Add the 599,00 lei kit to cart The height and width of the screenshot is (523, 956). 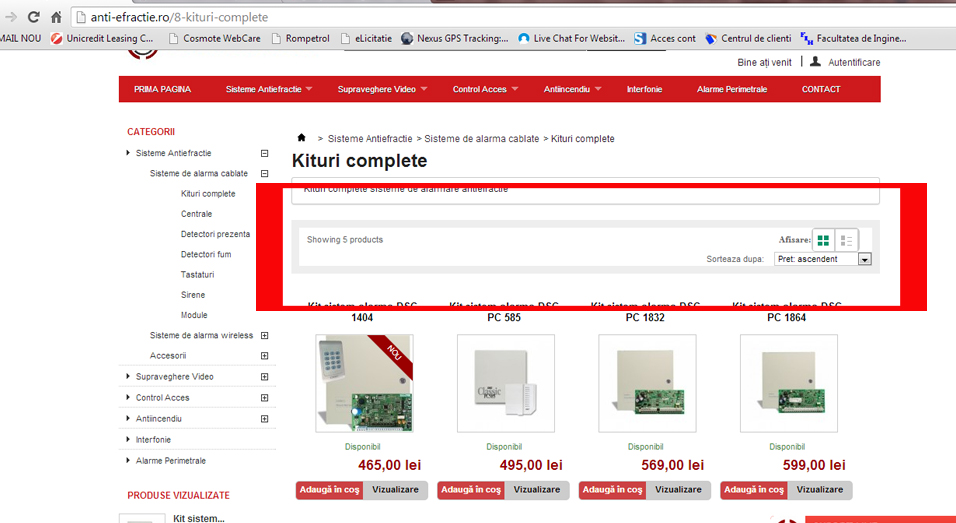(x=754, y=490)
